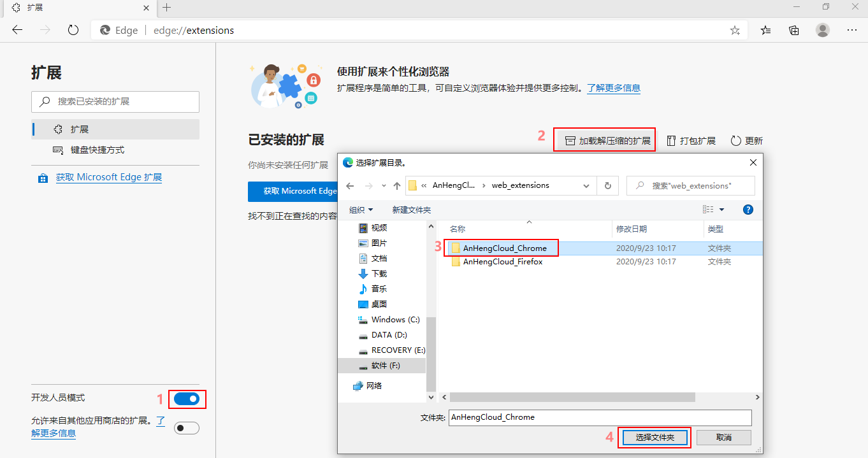
Task: Open the 扩展 sidebar item
Action: (x=115, y=129)
